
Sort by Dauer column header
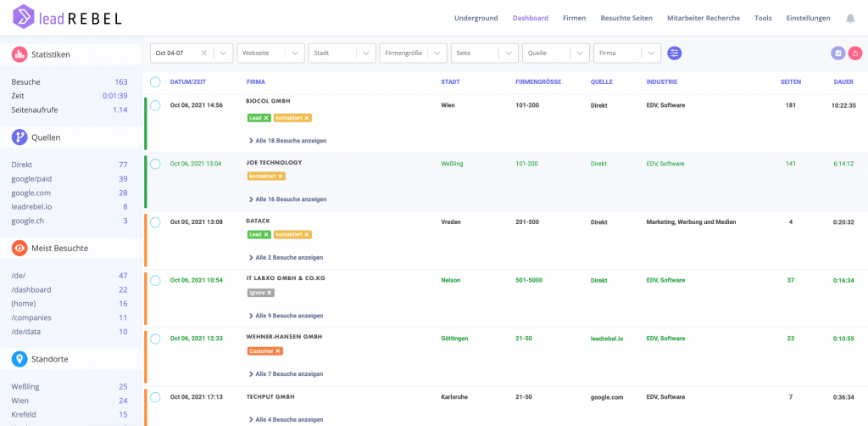coord(843,82)
